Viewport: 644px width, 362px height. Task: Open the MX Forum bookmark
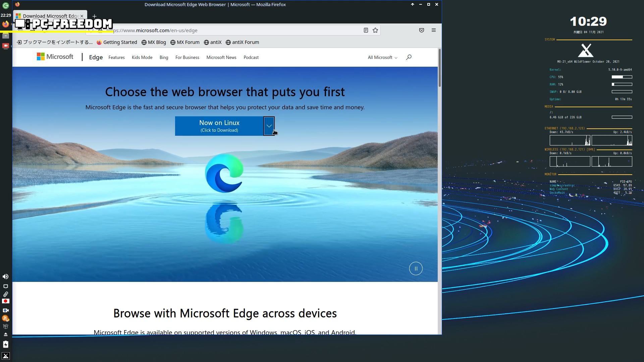pyautogui.click(x=185, y=42)
